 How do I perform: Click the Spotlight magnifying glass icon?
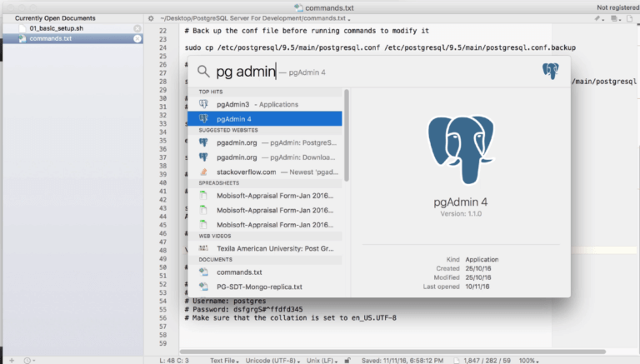203,72
